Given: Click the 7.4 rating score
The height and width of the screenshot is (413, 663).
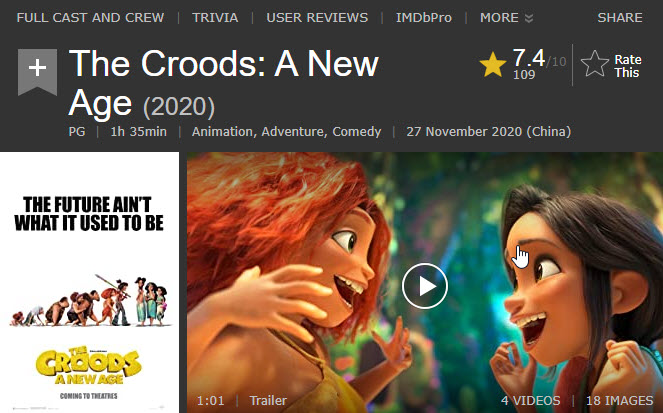Looking at the screenshot, I should (x=529, y=58).
